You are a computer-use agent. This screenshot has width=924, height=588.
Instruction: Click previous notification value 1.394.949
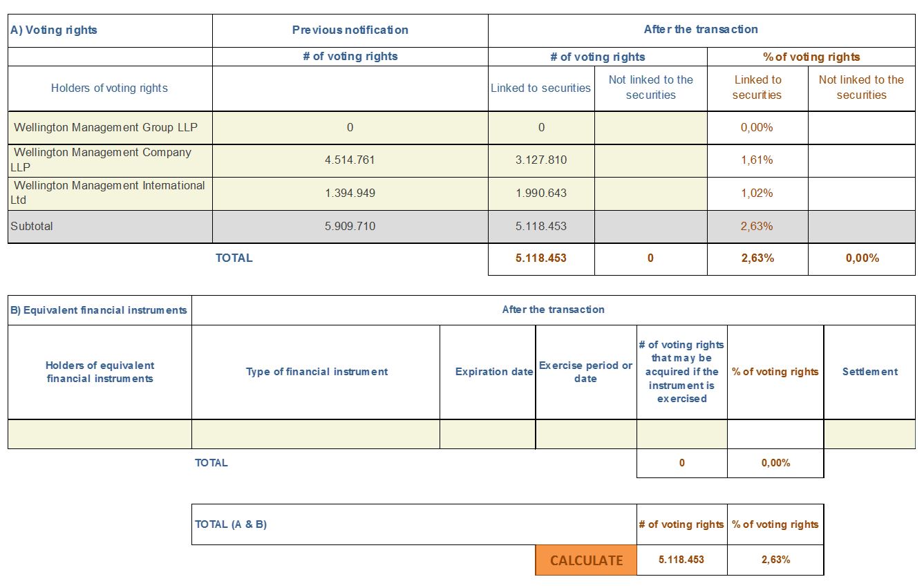tap(350, 193)
